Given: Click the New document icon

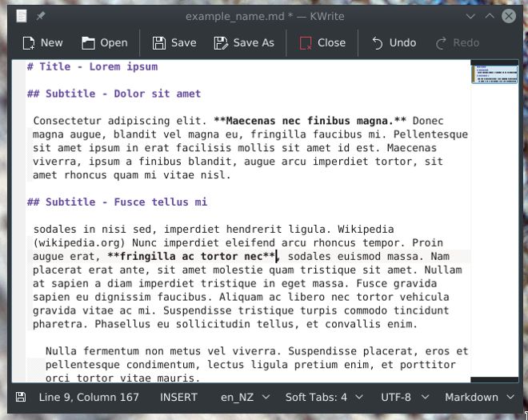Looking at the screenshot, I should pyautogui.click(x=29, y=43).
